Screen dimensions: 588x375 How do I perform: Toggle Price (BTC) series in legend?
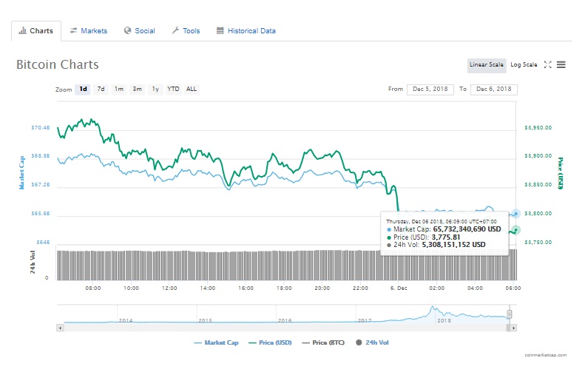click(323, 342)
